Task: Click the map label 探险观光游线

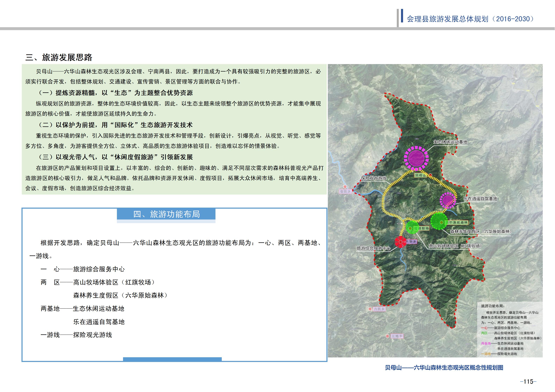Action: 374,178
